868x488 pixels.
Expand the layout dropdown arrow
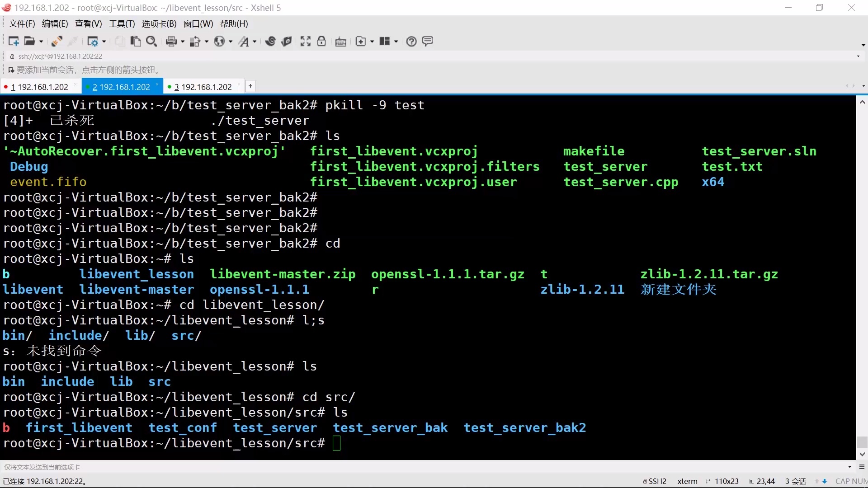coord(396,42)
